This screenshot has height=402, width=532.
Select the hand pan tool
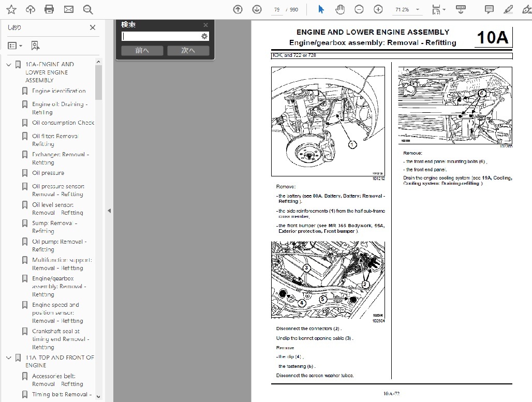coord(340,9)
